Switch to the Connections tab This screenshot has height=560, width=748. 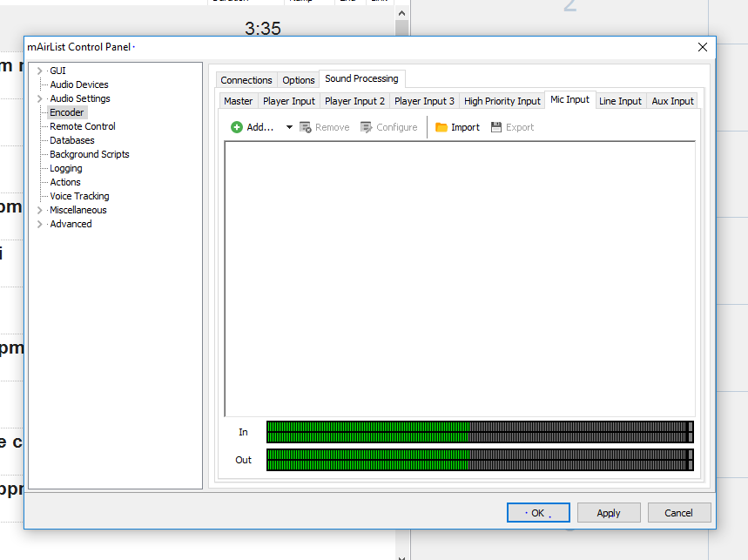(246, 80)
